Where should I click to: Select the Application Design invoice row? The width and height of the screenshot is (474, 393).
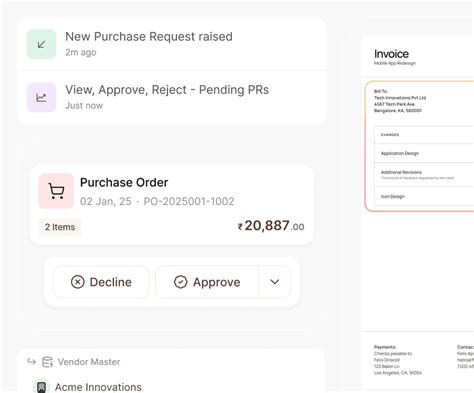[x=424, y=153]
